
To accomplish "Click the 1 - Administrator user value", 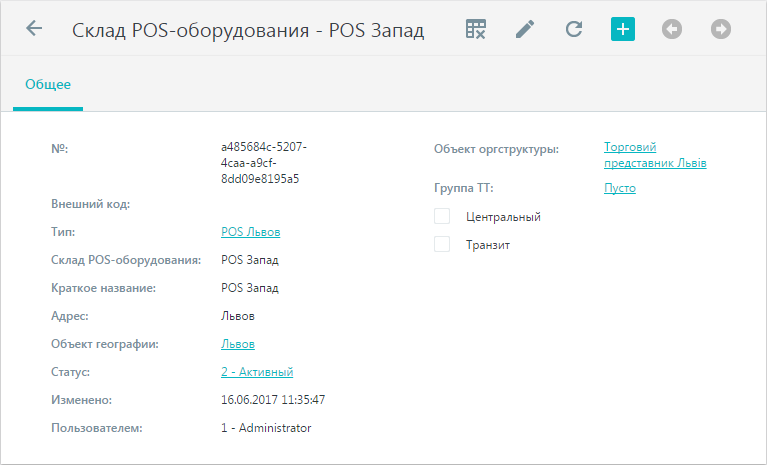I will coord(266,428).
